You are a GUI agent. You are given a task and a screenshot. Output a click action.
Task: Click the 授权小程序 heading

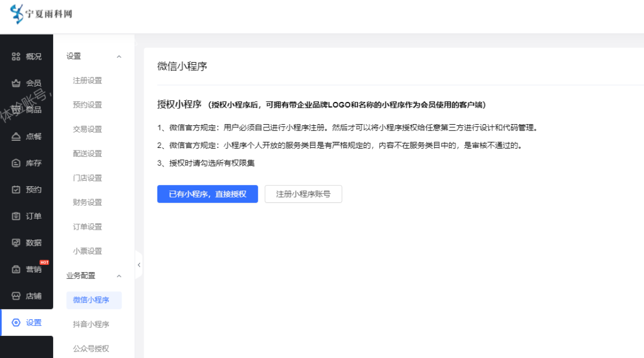[179, 104]
